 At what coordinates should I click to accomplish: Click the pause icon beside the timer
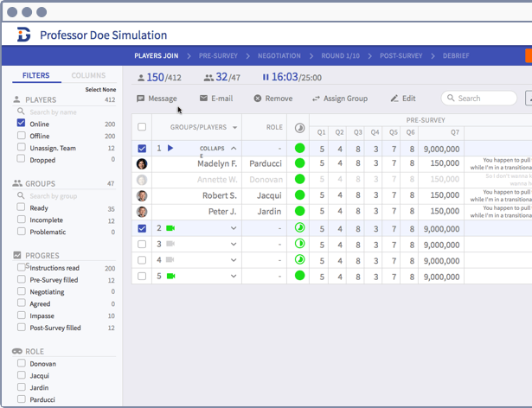(266, 78)
